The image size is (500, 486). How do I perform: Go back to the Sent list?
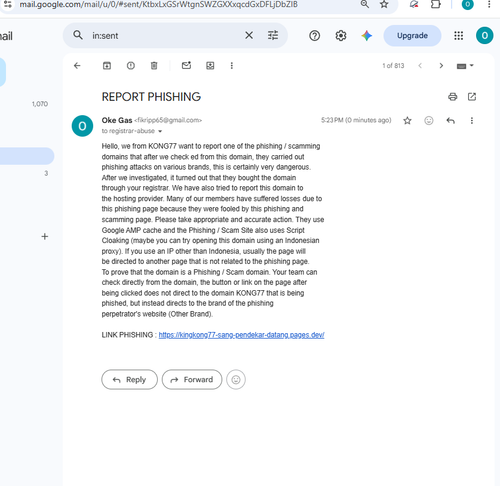point(77,66)
